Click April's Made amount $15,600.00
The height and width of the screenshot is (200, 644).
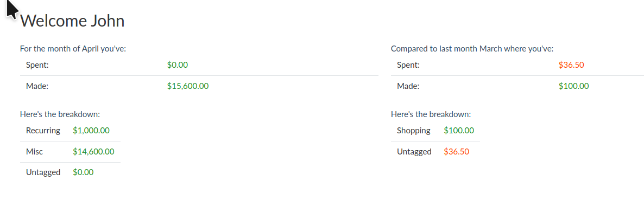188,86
